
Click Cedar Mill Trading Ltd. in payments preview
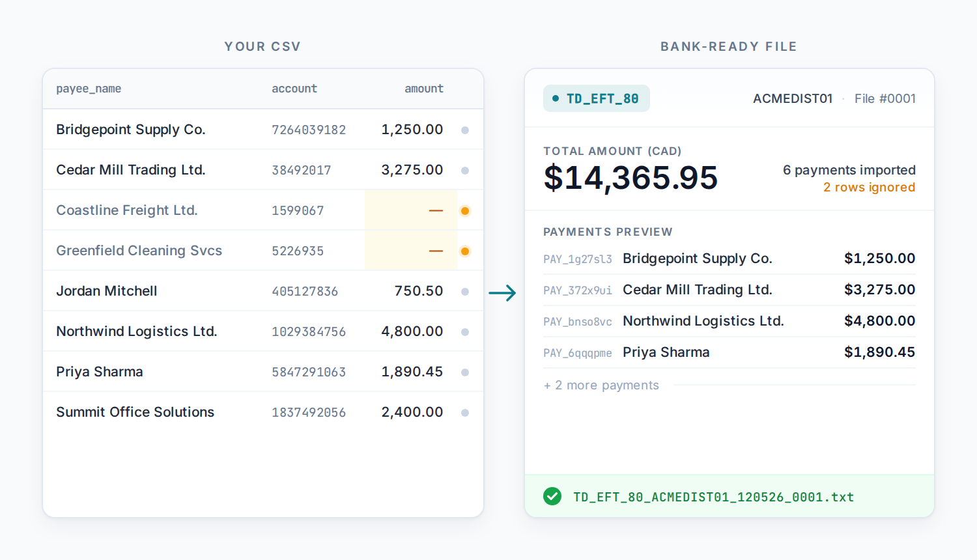click(x=698, y=290)
